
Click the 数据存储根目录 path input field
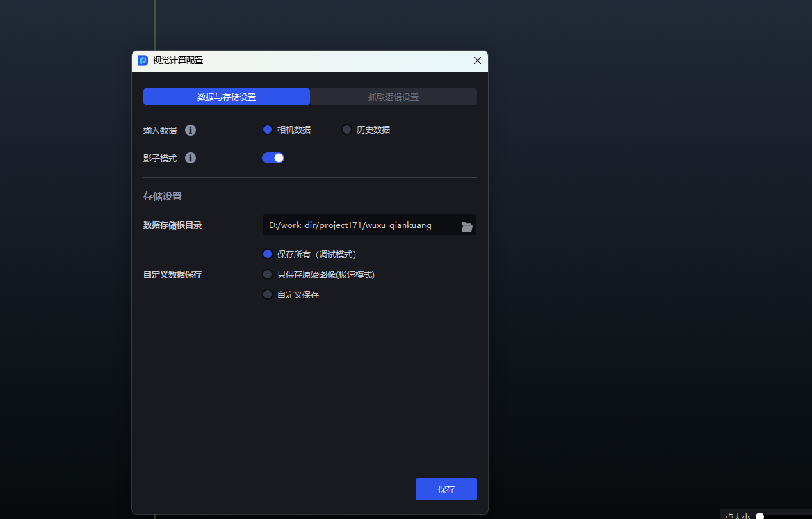[x=358, y=225]
